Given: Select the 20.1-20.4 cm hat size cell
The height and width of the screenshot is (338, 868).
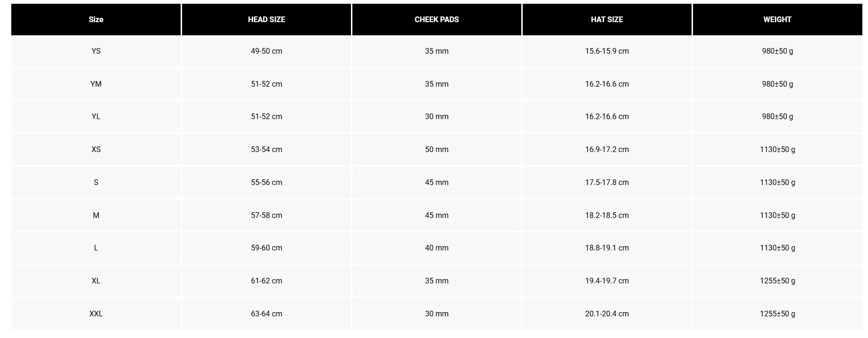Looking at the screenshot, I should 607,314.
